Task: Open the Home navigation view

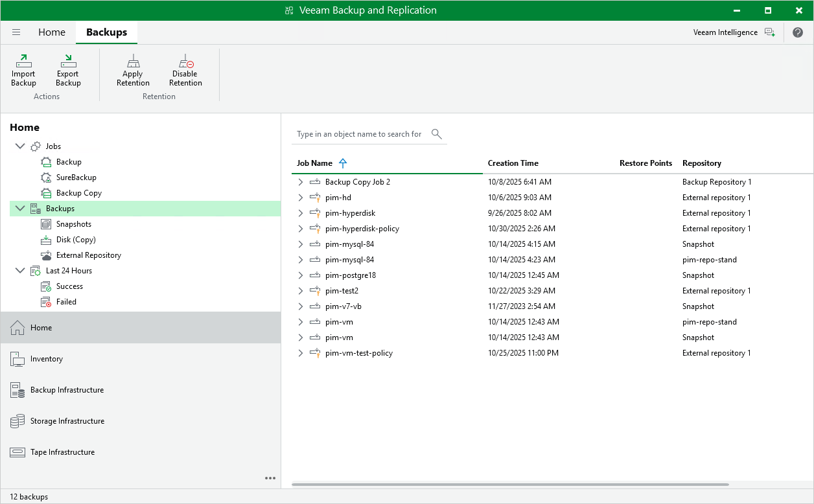Action: pyautogui.click(x=141, y=328)
